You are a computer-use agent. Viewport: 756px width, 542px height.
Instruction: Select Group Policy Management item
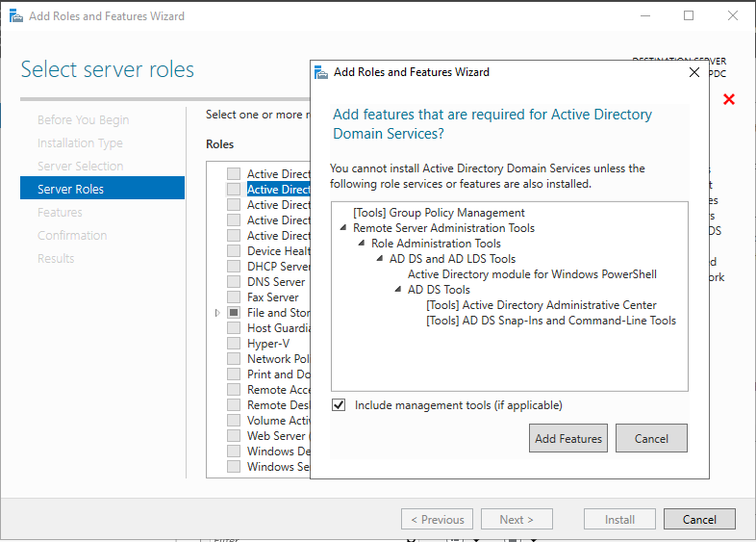(439, 213)
